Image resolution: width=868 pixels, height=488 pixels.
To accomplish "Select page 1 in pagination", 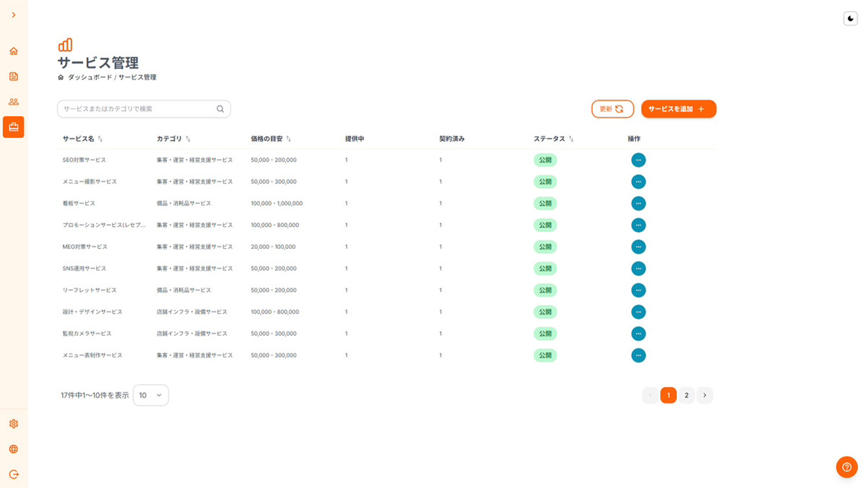I will tap(669, 395).
